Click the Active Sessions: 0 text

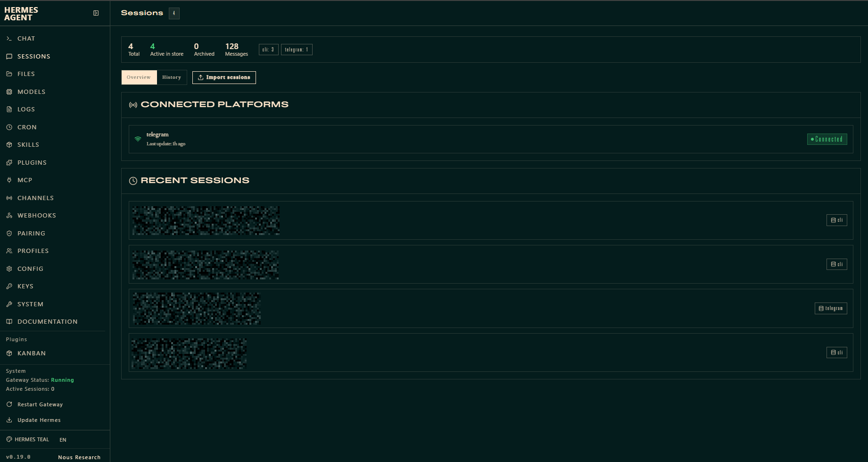(x=30, y=389)
